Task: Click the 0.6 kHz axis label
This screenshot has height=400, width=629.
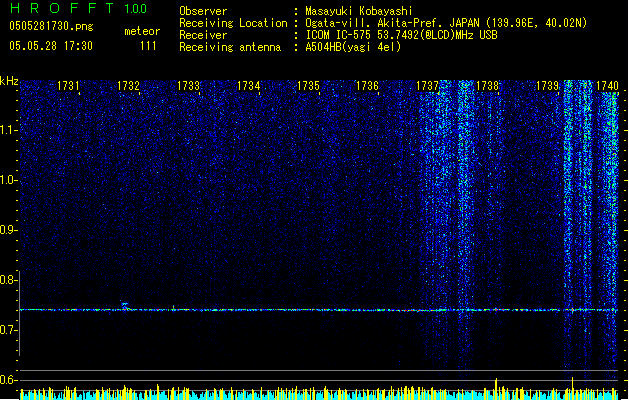Action: coord(8,380)
